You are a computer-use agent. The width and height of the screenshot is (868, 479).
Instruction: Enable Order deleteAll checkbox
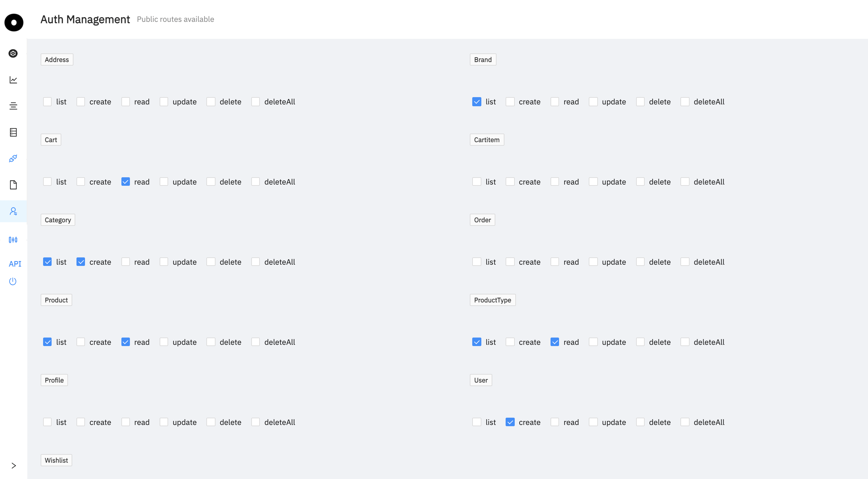coord(685,262)
